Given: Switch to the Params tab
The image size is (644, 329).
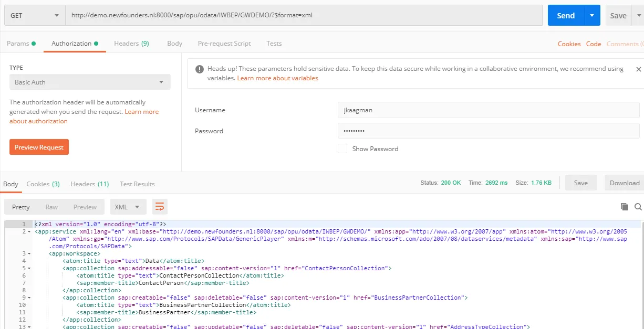Looking at the screenshot, I should point(21,44).
